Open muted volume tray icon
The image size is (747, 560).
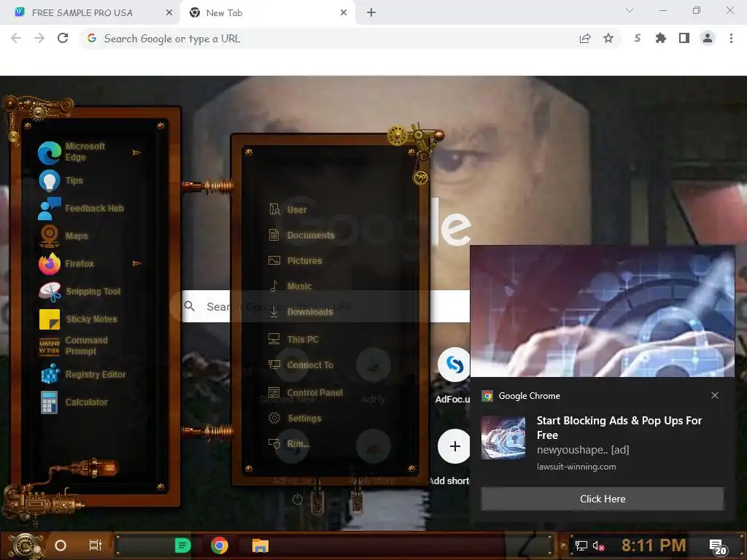coord(598,545)
